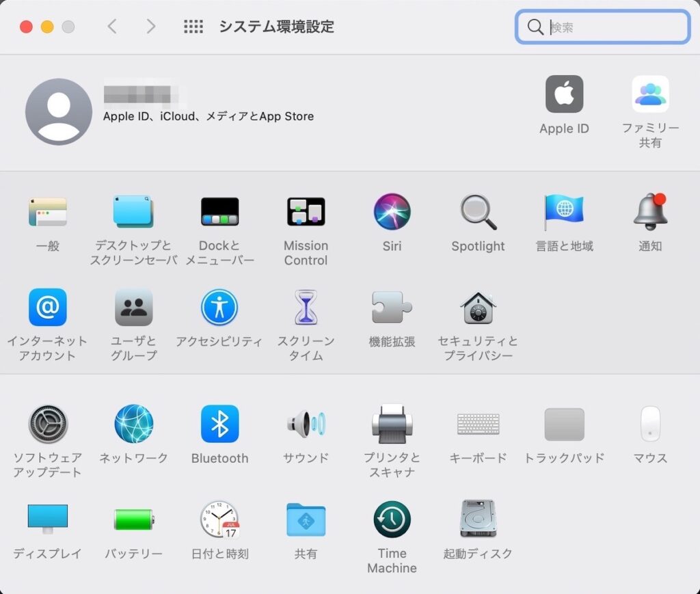Select the Dockとメニューバー icon
This screenshot has height=594, width=700.
(219, 212)
